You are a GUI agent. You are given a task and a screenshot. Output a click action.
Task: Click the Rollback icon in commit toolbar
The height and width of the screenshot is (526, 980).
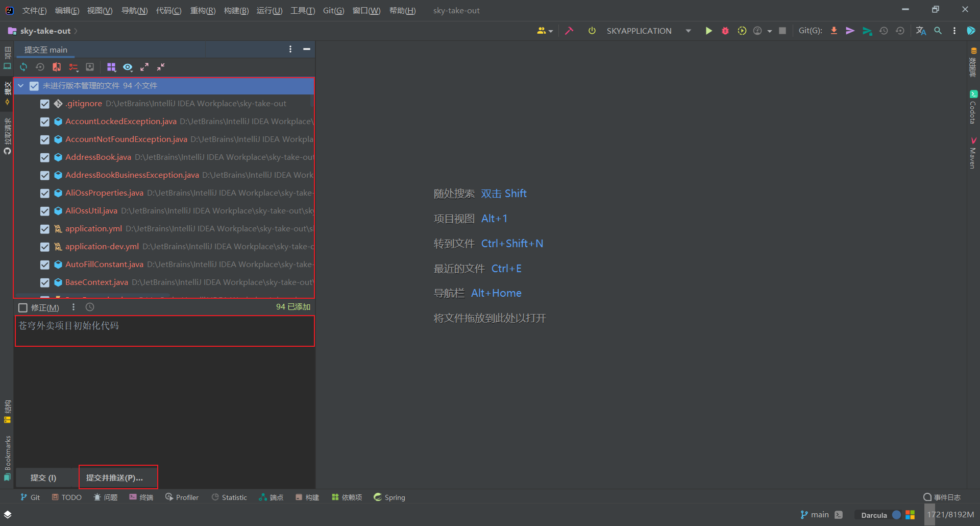40,67
